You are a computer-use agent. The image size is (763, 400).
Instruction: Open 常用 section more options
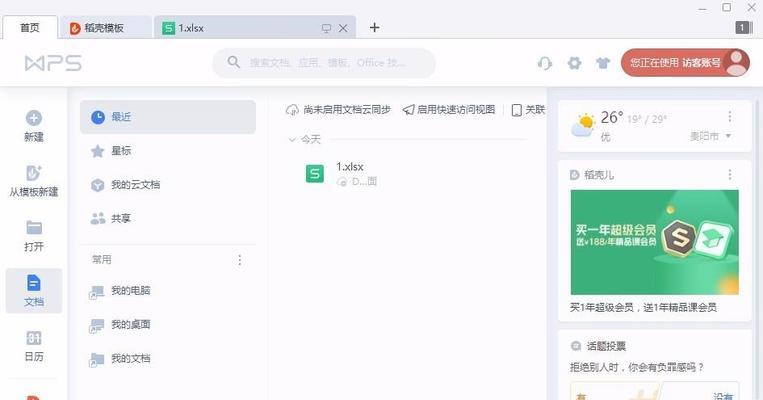click(x=239, y=260)
